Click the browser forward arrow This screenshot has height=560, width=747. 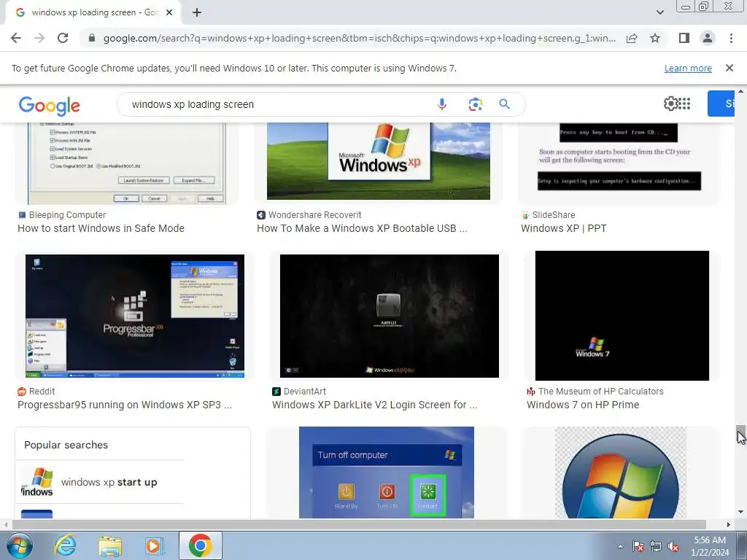point(39,38)
